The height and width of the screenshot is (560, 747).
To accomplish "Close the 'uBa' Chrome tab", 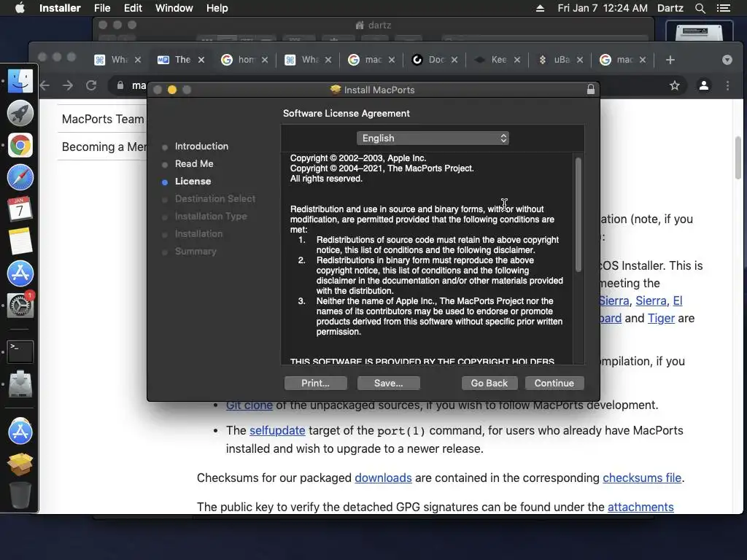I will coord(580,60).
